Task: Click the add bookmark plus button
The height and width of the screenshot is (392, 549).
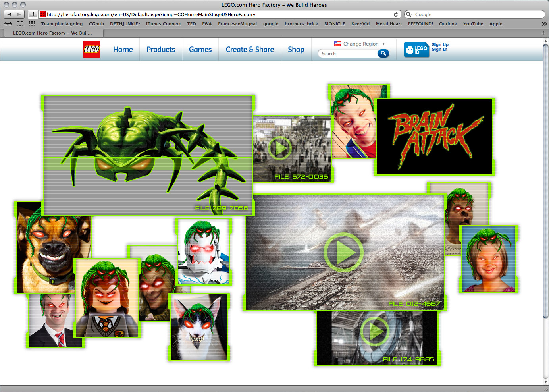Action: click(x=33, y=14)
